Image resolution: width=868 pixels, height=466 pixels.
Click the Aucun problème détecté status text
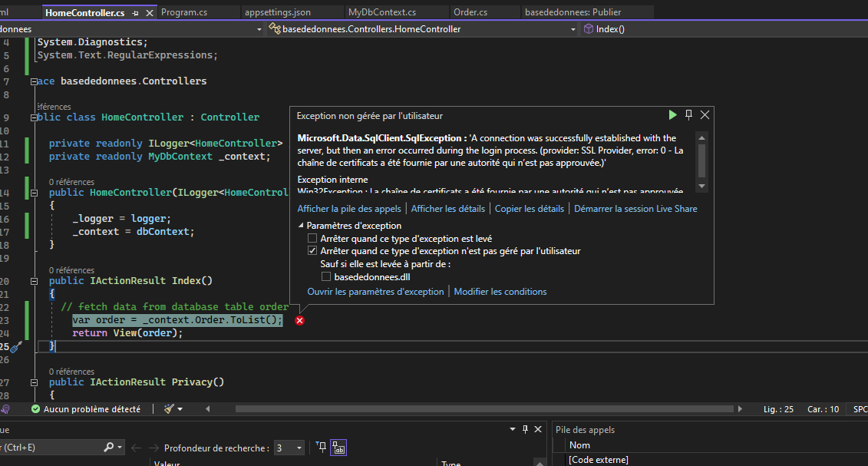coord(92,409)
